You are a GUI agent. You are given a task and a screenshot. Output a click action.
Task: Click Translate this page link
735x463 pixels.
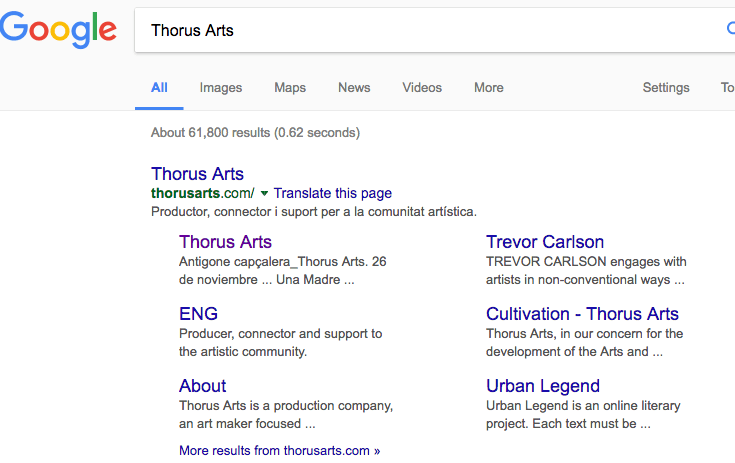[x=332, y=193]
